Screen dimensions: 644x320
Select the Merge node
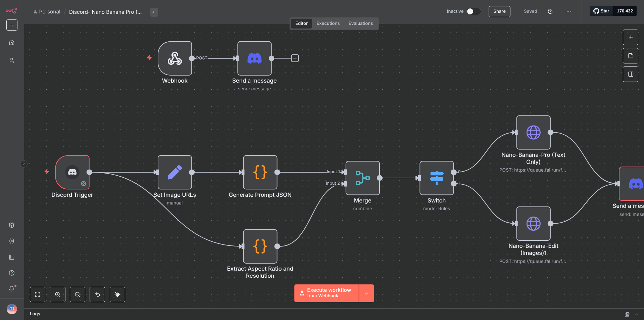pos(362,178)
